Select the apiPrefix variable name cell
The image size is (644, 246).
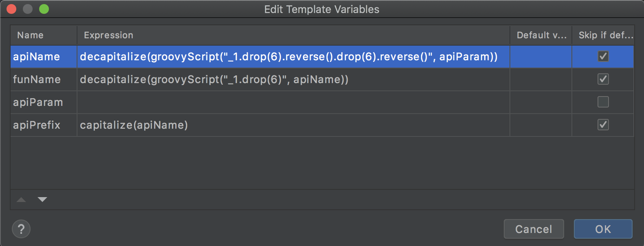44,125
